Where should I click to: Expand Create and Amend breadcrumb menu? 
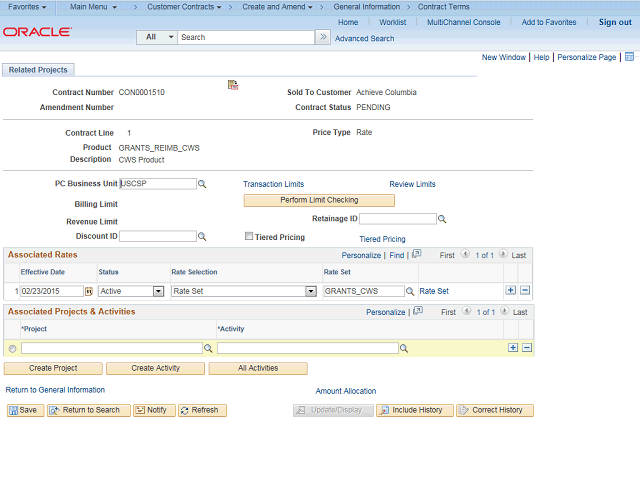tap(278, 7)
